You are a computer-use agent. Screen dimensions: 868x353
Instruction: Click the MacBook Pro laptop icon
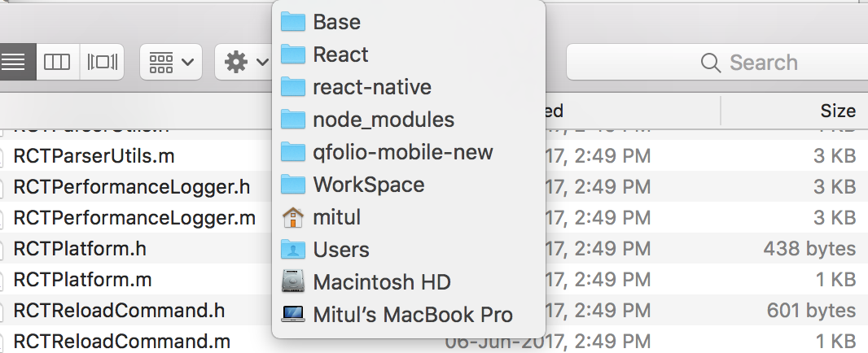[293, 314]
